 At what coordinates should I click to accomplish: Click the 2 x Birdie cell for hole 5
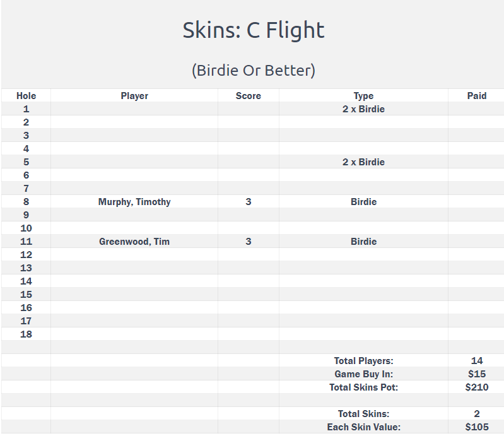(363, 162)
